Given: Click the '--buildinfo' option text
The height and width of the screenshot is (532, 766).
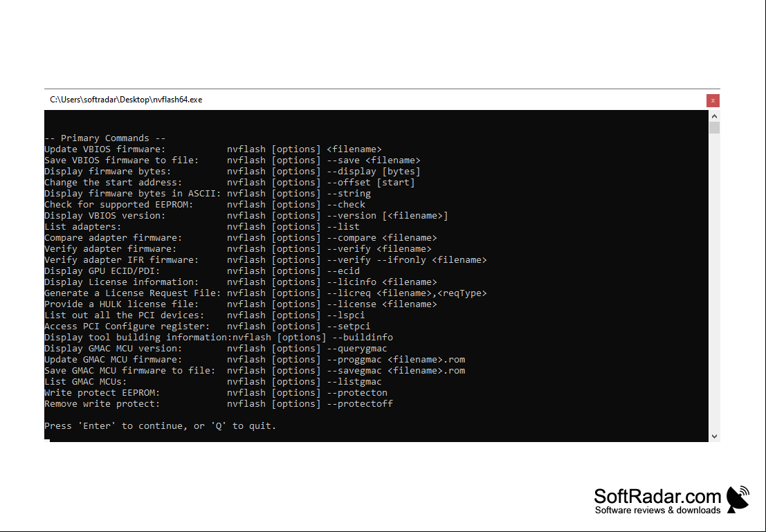Looking at the screenshot, I should [x=363, y=338].
